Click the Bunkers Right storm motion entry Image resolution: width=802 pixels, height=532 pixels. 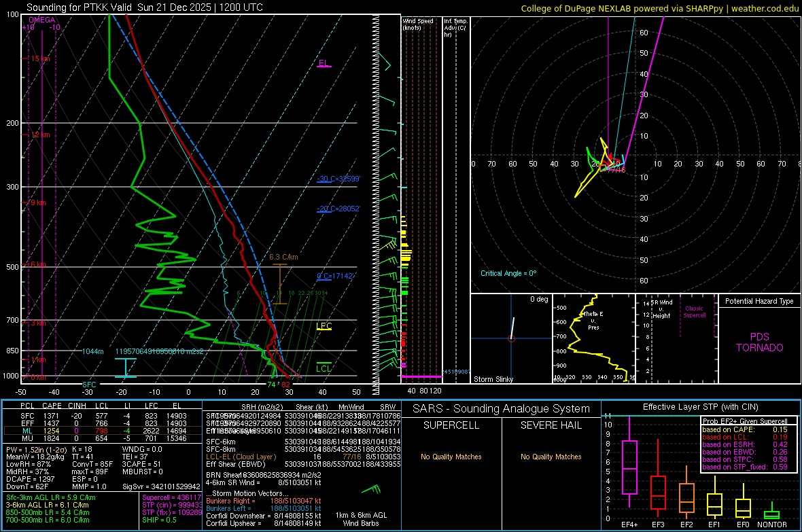264,501
